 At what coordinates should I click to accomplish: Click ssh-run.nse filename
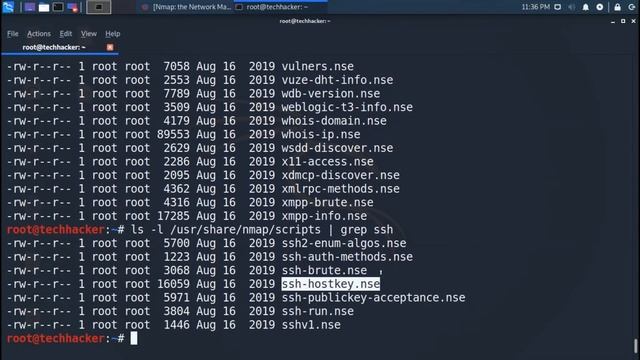tap(318, 311)
